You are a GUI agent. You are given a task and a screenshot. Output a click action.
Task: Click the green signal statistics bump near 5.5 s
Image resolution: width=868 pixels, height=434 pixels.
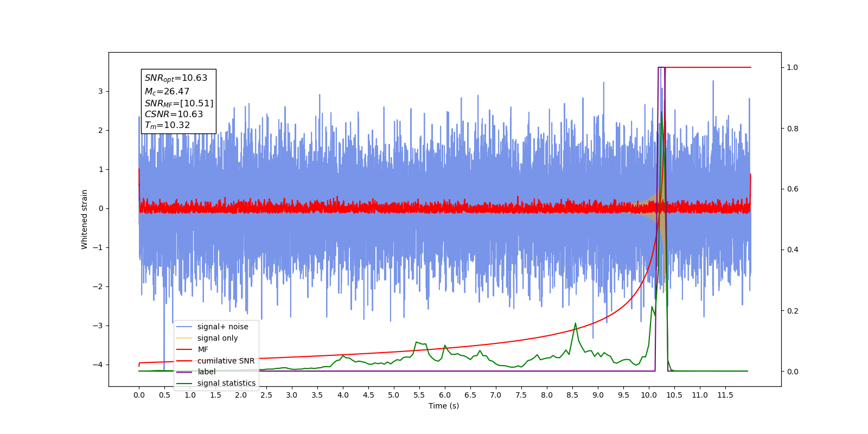click(x=420, y=343)
